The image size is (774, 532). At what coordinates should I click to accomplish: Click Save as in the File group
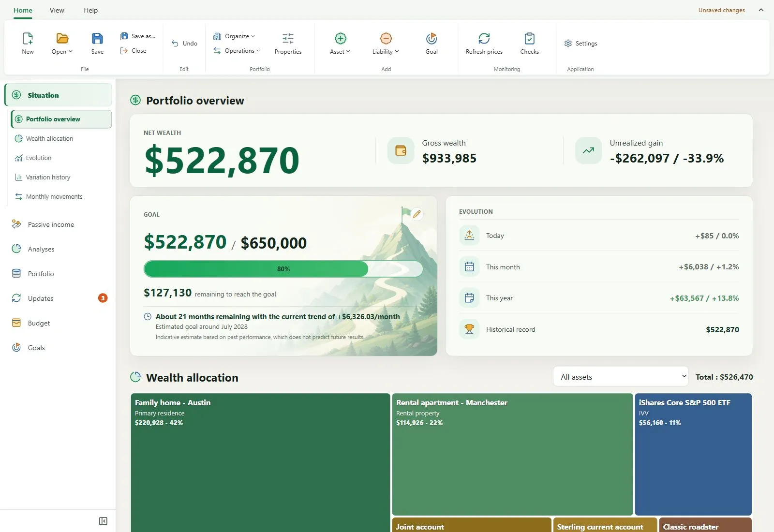[x=138, y=36]
